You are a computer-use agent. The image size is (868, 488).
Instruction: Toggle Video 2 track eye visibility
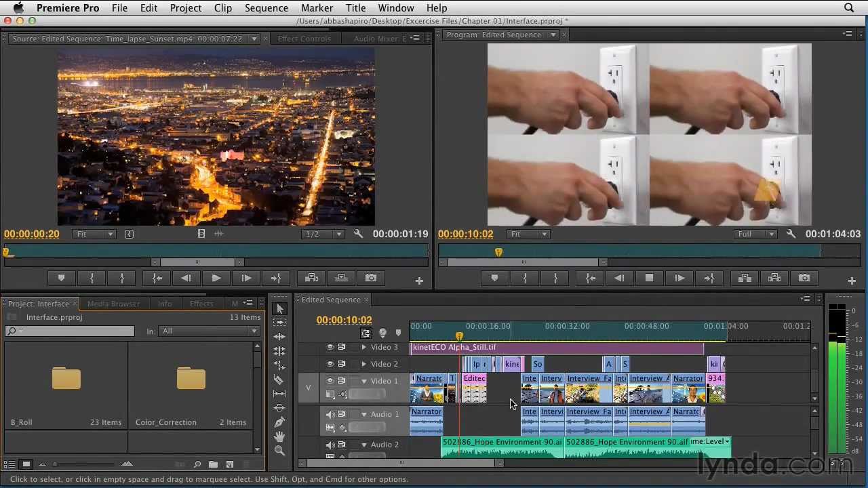pos(330,364)
